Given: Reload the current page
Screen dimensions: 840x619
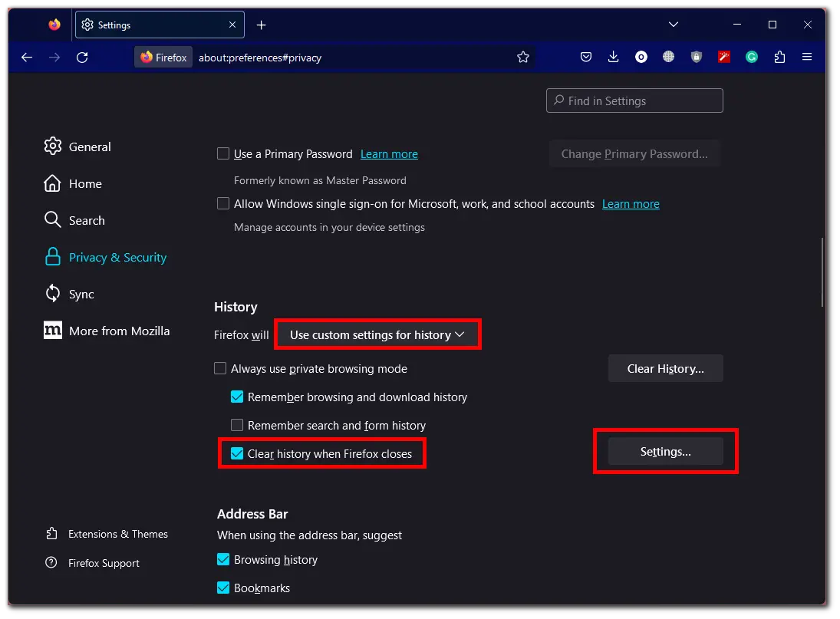Looking at the screenshot, I should pyautogui.click(x=82, y=57).
